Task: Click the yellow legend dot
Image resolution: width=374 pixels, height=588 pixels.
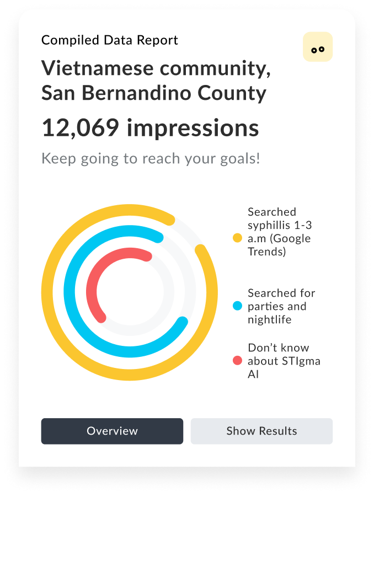Action: (238, 238)
